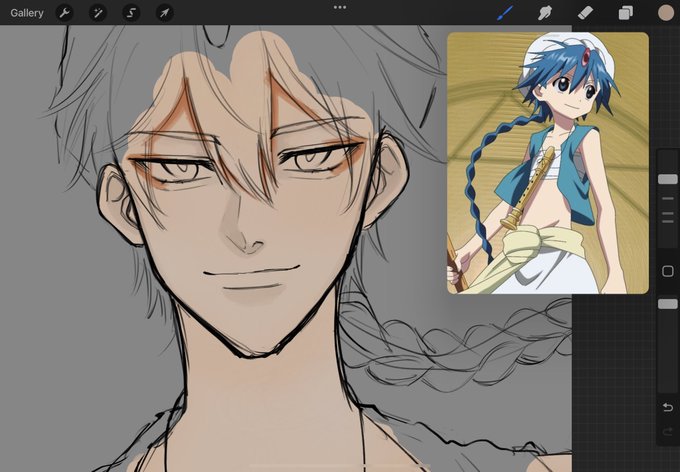Redo the last undone stroke

click(x=668, y=431)
